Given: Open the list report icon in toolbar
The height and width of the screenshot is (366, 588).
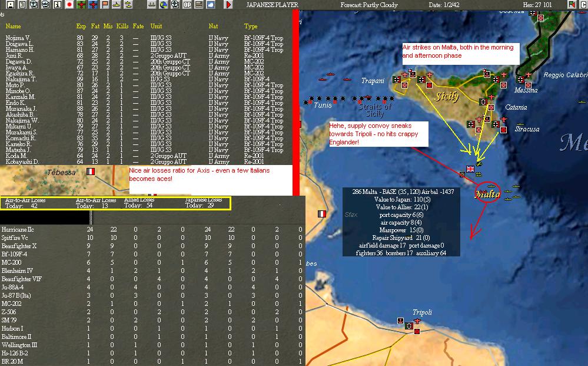Looking at the screenshot, I should point(22,5).
